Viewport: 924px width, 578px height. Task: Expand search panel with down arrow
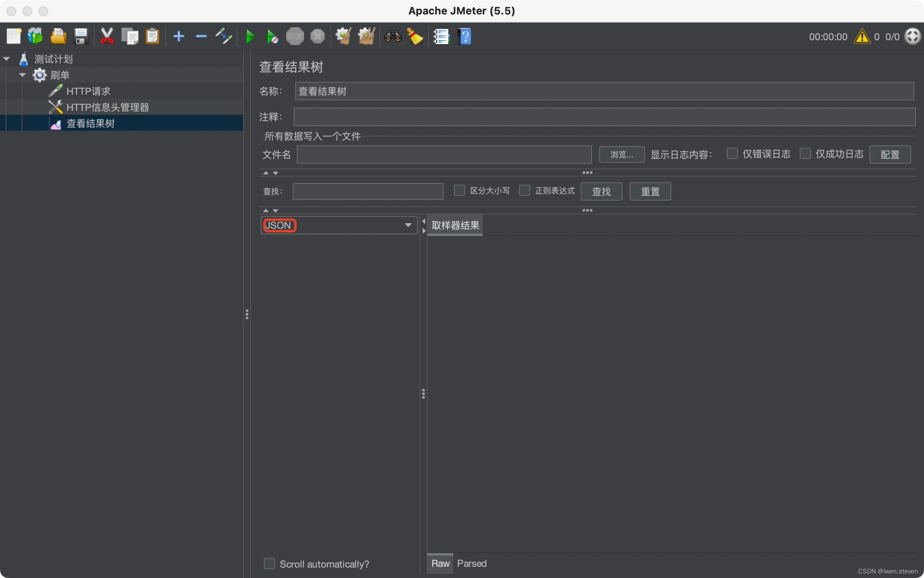[276, 211]
